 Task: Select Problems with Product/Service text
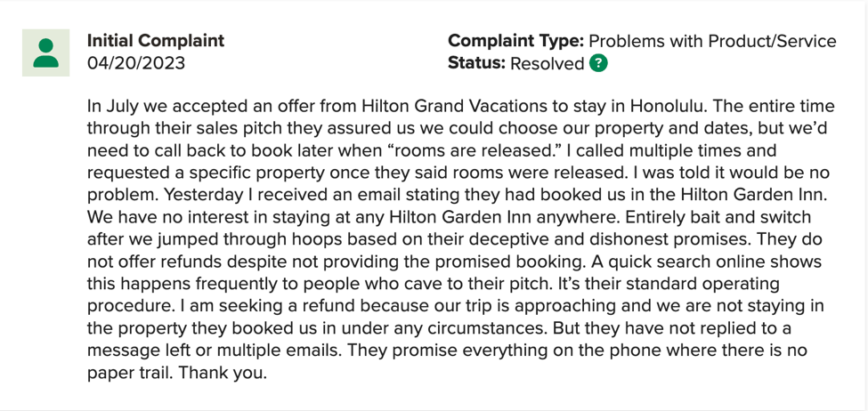712,42
